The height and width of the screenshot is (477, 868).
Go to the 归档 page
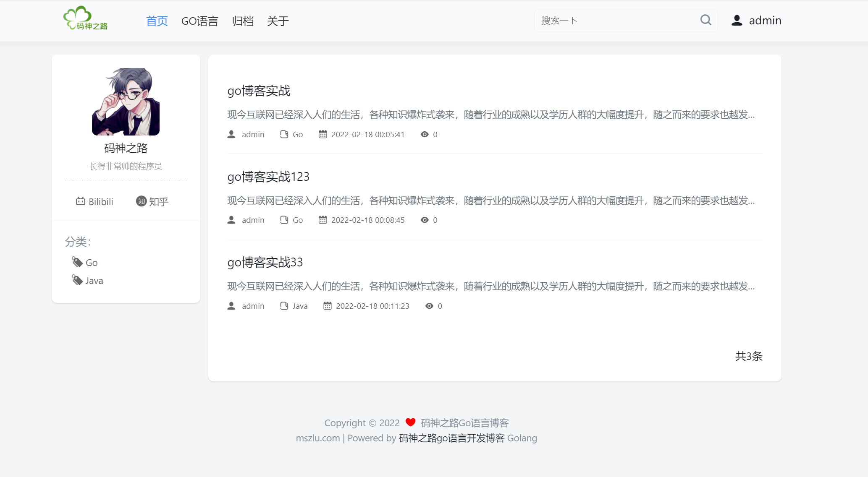pos(243,21)
